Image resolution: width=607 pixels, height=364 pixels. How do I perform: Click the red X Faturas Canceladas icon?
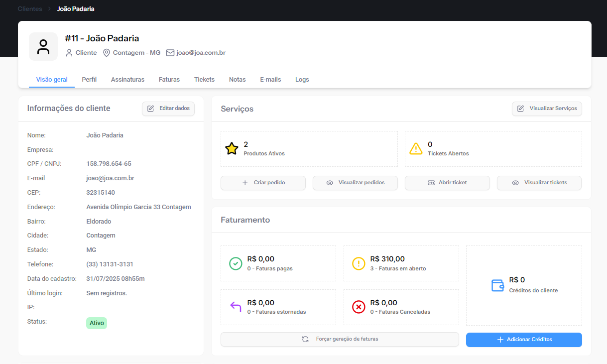click(x=359, y=307)
